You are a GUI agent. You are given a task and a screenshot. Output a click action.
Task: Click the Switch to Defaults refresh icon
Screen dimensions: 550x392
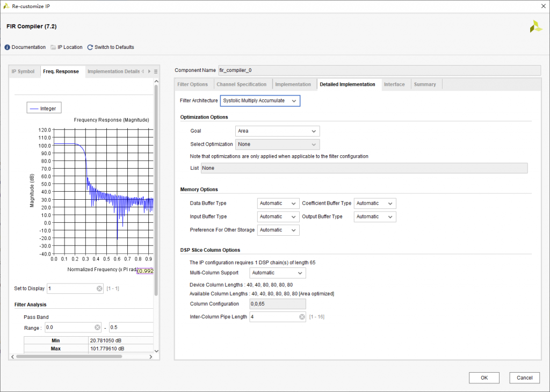point(90,47)
